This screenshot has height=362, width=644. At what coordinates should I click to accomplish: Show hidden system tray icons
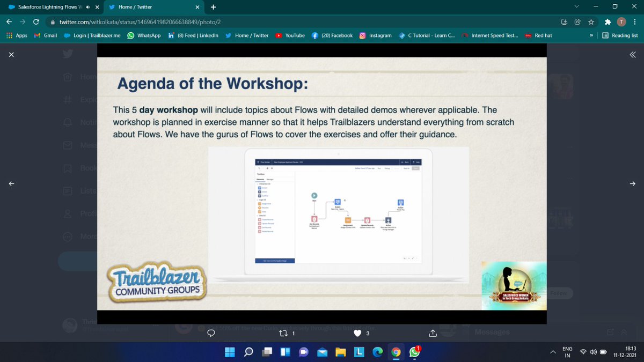(x=553, y=352)
